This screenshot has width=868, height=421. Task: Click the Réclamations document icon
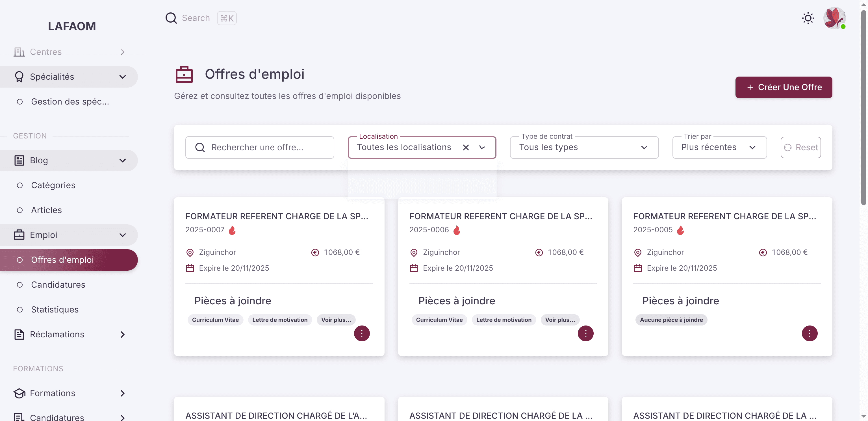point(19,334)
